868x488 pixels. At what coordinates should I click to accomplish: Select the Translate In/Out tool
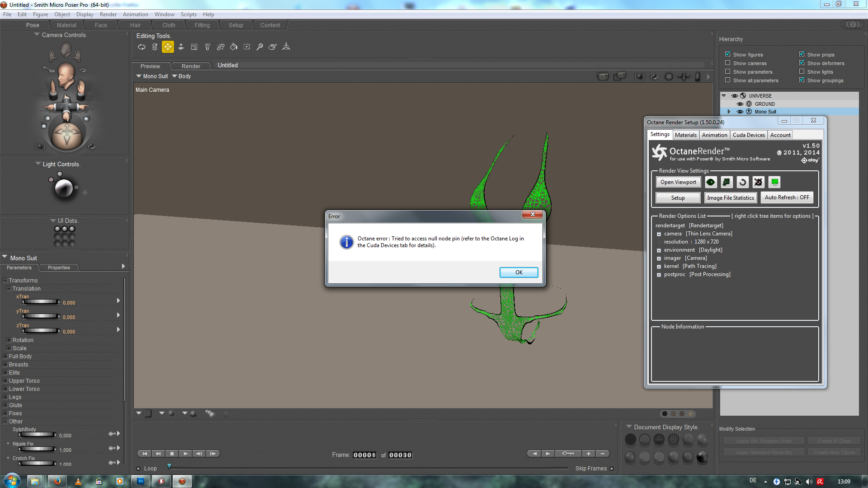[x=181, y=47]
